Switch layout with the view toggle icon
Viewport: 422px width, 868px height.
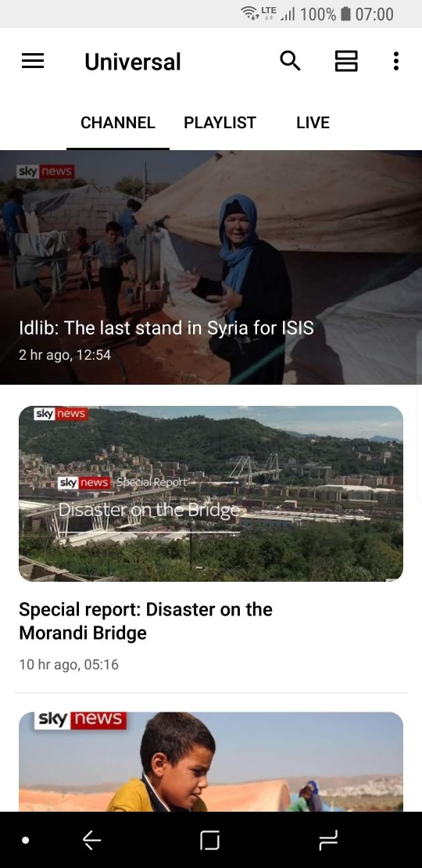point(346,61)
